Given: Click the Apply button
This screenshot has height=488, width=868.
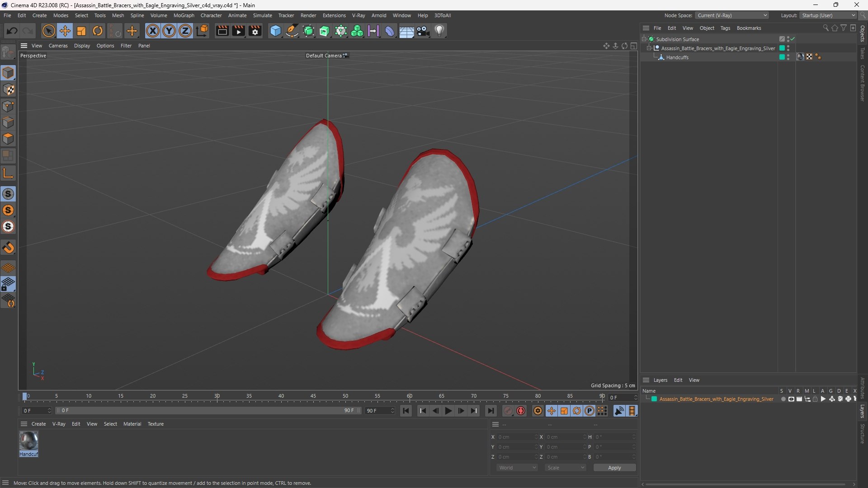Looking at the screenshot, I should click(614, 468).
